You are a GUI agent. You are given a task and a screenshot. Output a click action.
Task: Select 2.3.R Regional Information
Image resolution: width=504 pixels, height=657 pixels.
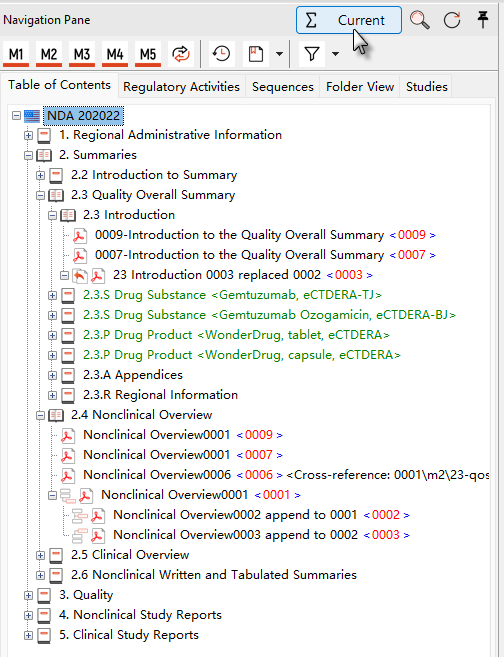[x=160, y=395]
